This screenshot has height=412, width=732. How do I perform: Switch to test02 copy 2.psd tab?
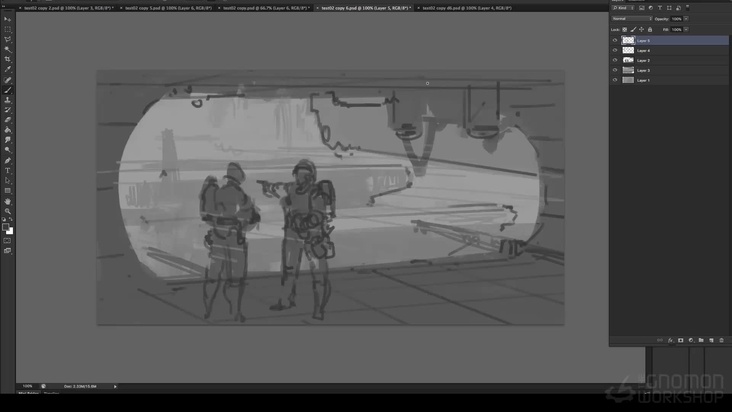[67, 8]
